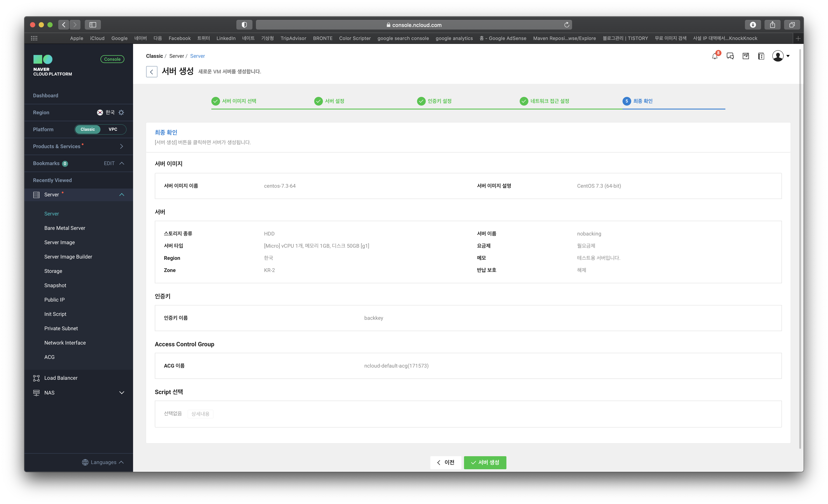
Task: Click the Safari privacy shield icon
Action: click(244, 25)
